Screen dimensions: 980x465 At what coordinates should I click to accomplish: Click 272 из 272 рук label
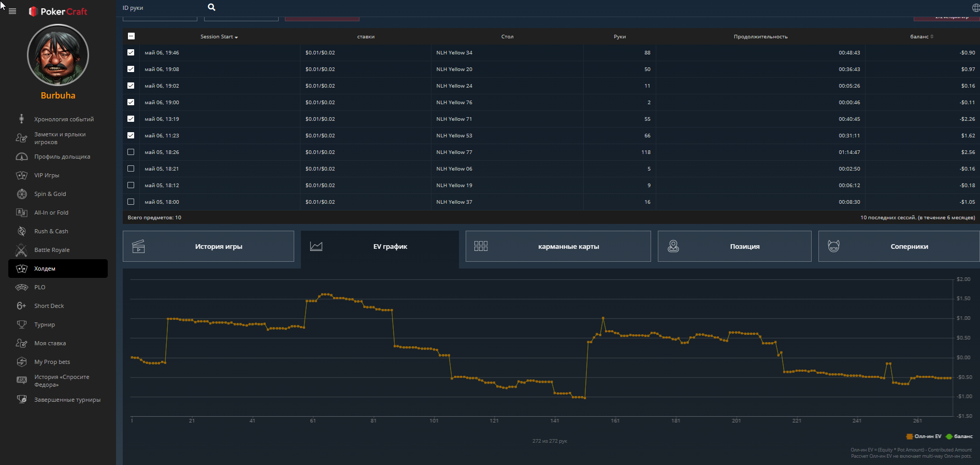point(550,441)
